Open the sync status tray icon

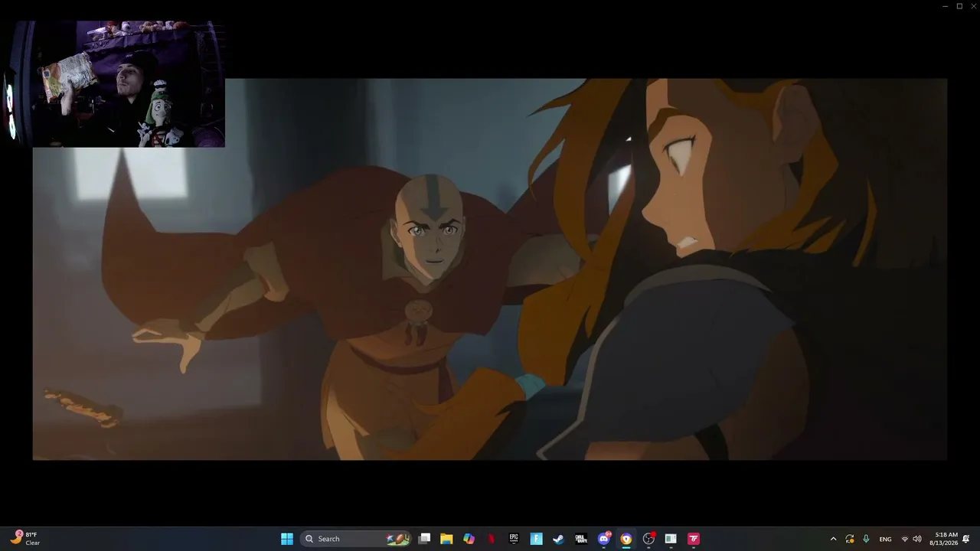[850, 539]
